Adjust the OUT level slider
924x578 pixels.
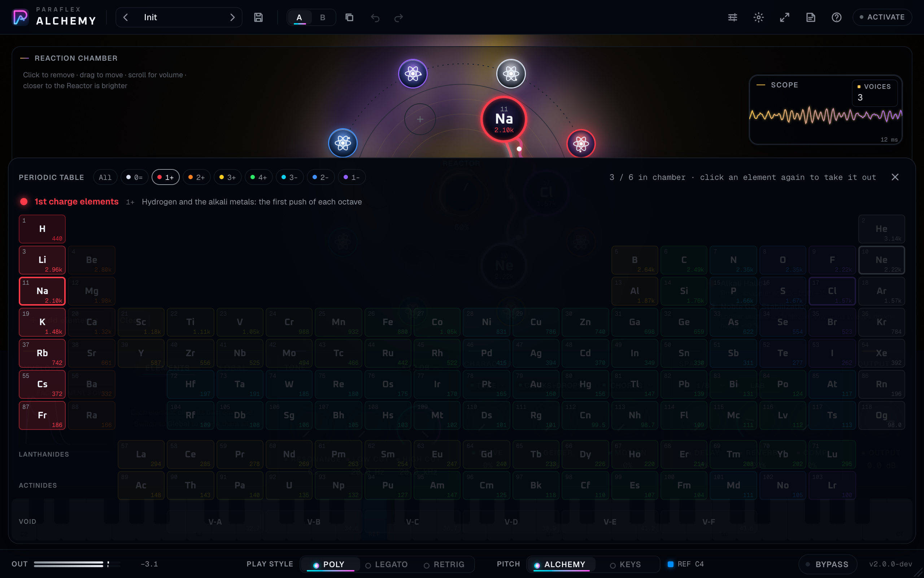[77, 564]
